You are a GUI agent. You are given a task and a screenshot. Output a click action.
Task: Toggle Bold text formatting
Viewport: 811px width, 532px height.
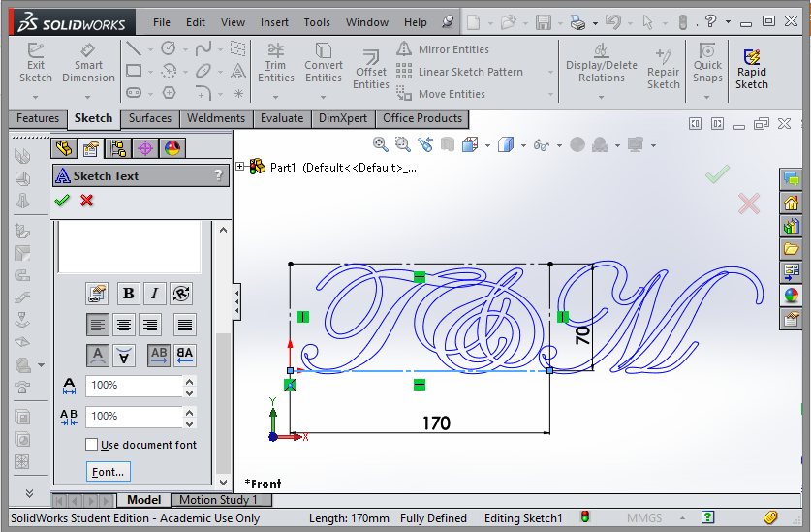pos(129,294)
